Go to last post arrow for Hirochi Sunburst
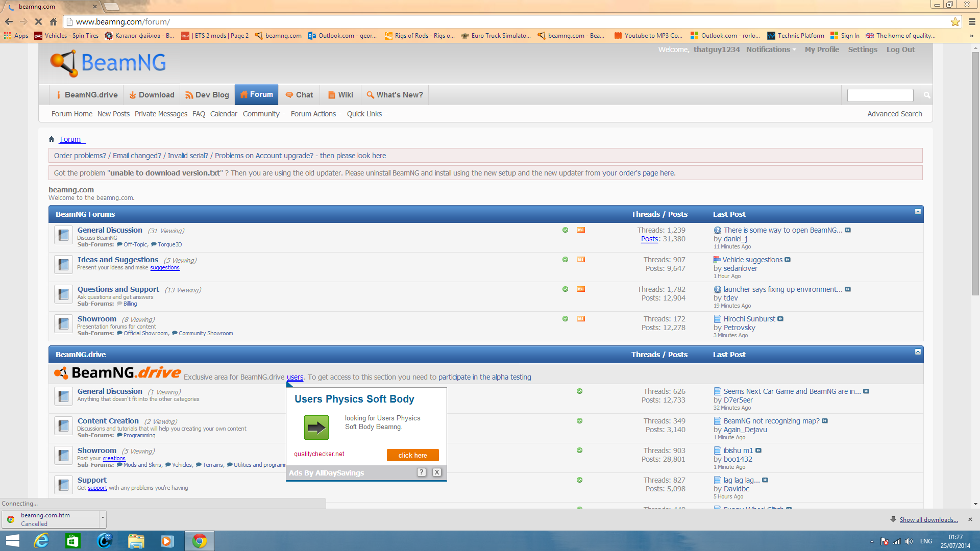The width and height of the screenshot is (980, 551). click(780, 319)
